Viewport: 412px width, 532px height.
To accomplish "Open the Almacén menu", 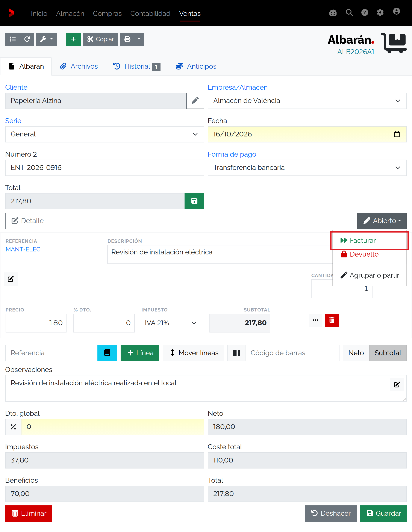I will (x=70, y=13).
